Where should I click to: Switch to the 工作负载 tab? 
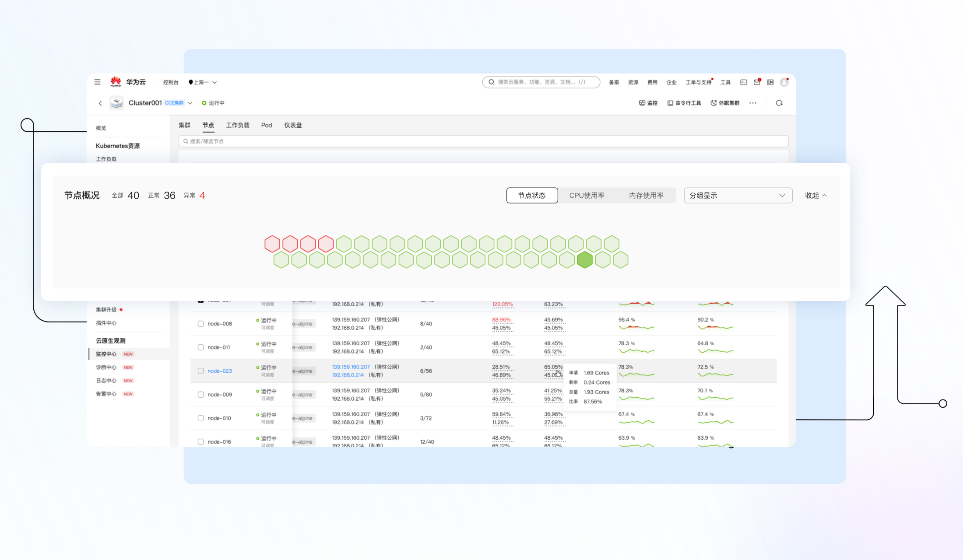tap(237, 125)
